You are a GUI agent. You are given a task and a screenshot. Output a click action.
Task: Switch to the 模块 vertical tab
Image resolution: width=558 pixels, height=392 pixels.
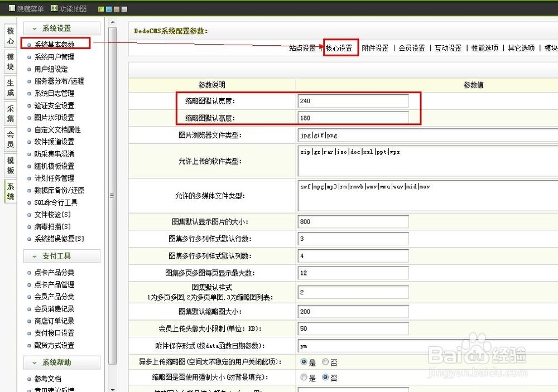(x=10, y=62)
